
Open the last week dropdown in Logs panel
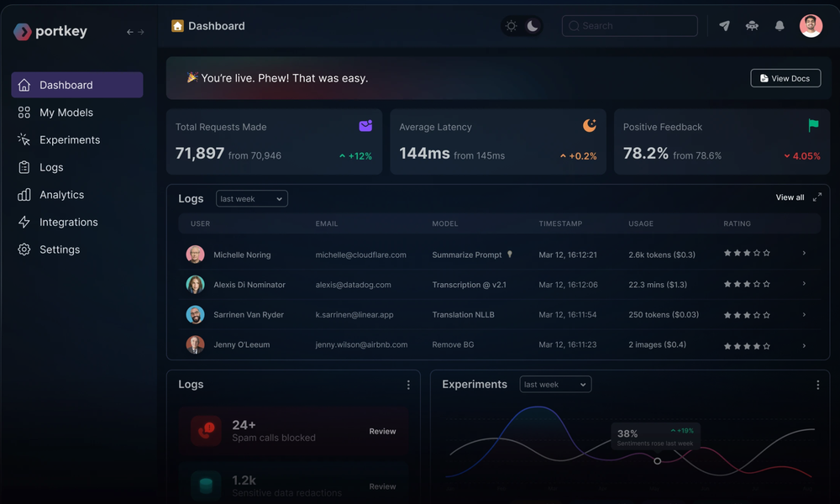click(251, 198)
